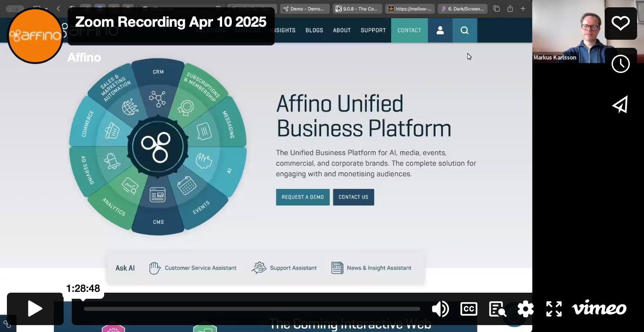Open the BLOGS nav menu
The width and height of the screenshot is (644, 332).
(x=314, y=30)
